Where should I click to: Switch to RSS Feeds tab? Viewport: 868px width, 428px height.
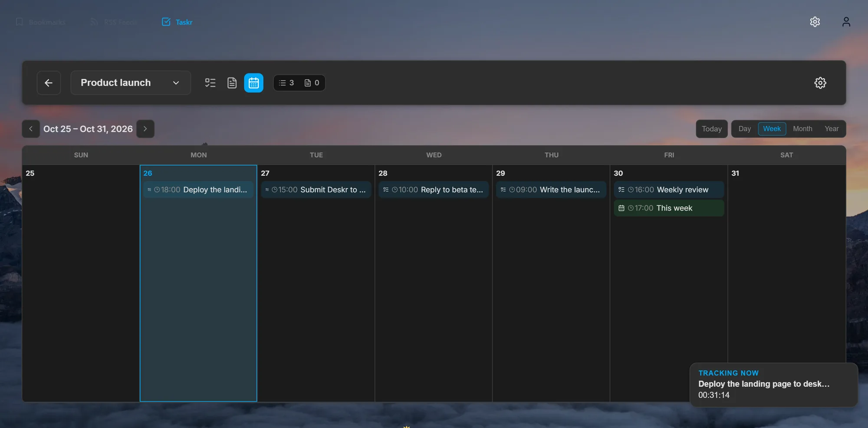(114, 22)
